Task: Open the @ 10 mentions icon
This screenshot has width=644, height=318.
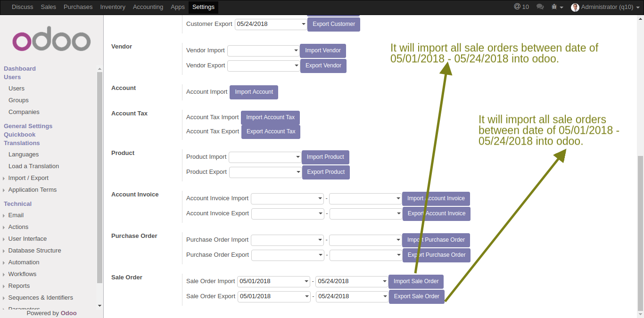Action: click(x=521, y=7)
